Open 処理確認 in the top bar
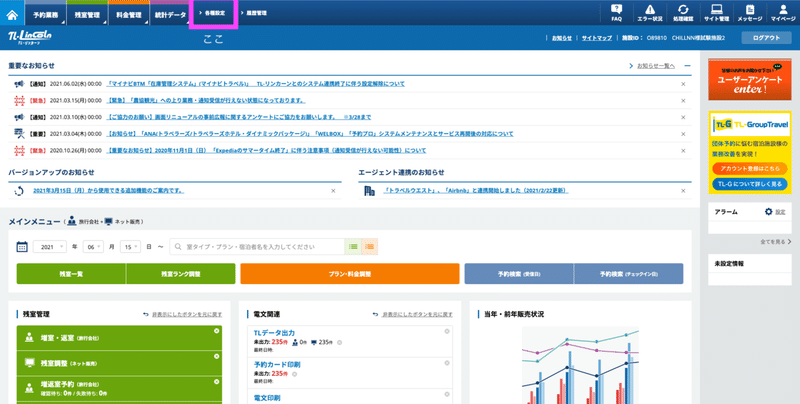This screenshot has width=800, height=404. tap(684, 13)
